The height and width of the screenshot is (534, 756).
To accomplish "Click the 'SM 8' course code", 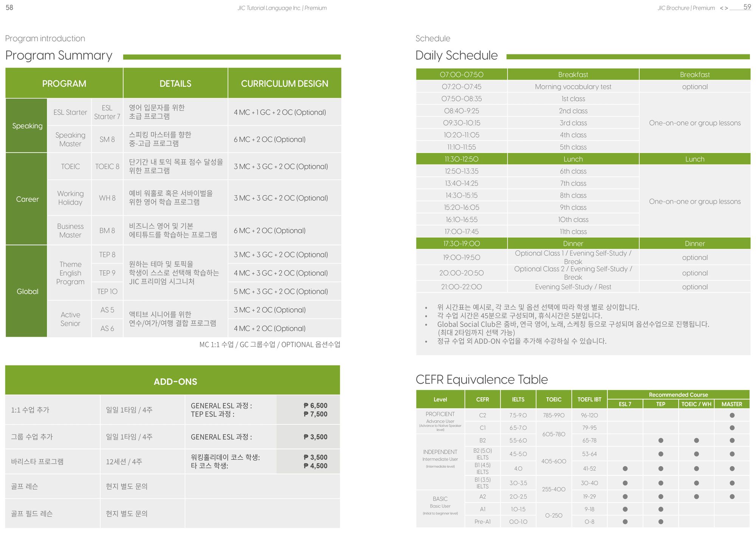I will (x=107, y=139).
